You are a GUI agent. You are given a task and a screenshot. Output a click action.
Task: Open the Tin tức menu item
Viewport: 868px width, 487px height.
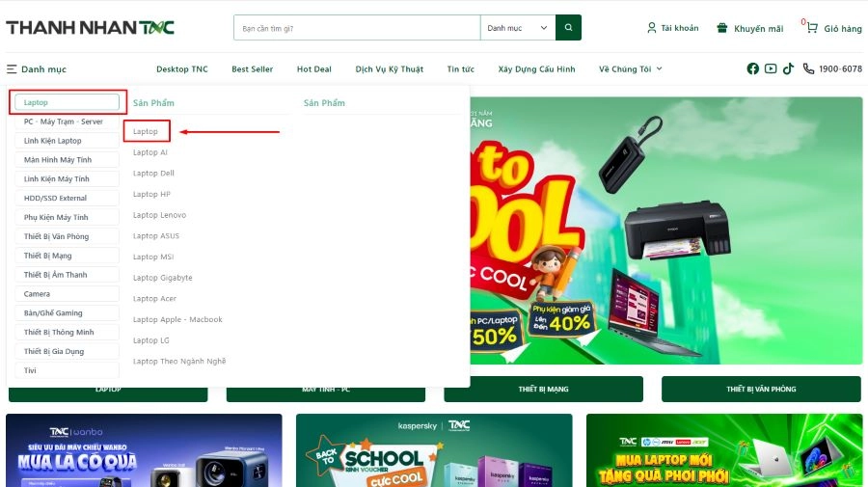pyautogui.click(x=461, y=69)
